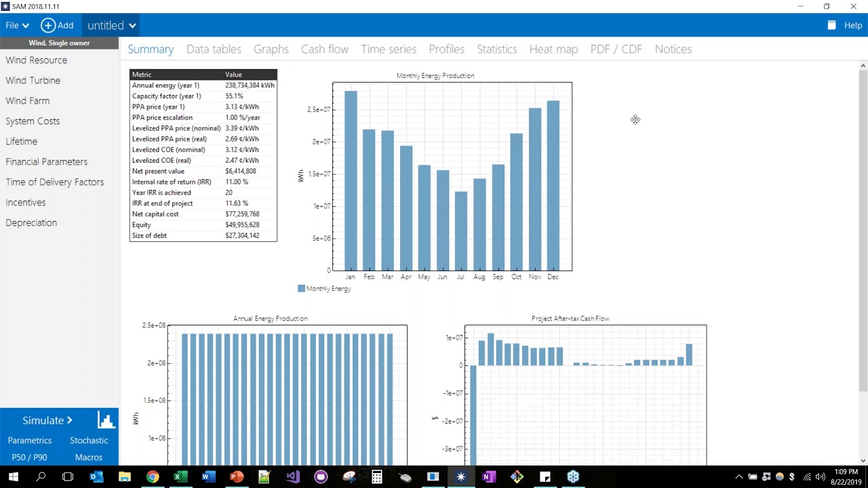Click the scroll-down arrow of results pane
This screenshot has width=868, height=488.
(x=863, y=461)
